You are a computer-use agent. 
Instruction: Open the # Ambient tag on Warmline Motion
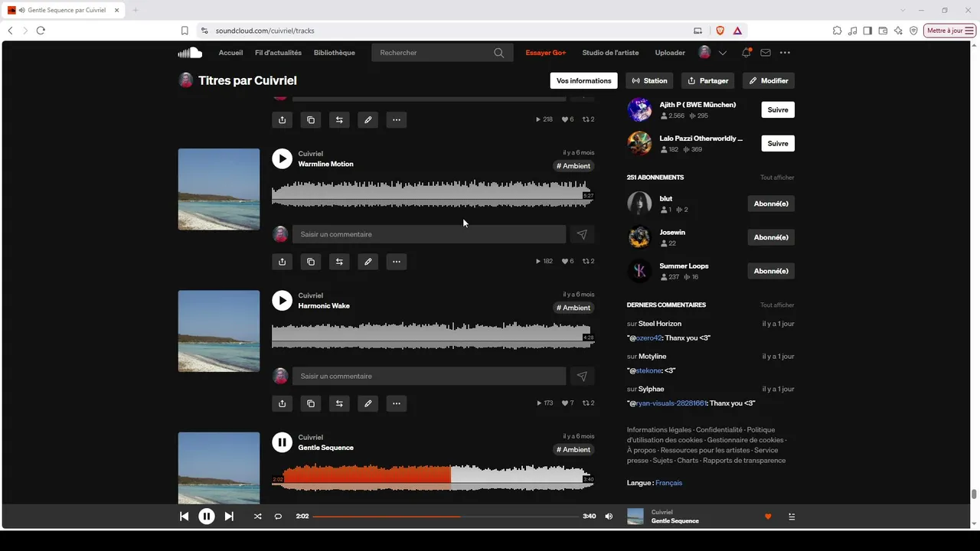[573, 166]
